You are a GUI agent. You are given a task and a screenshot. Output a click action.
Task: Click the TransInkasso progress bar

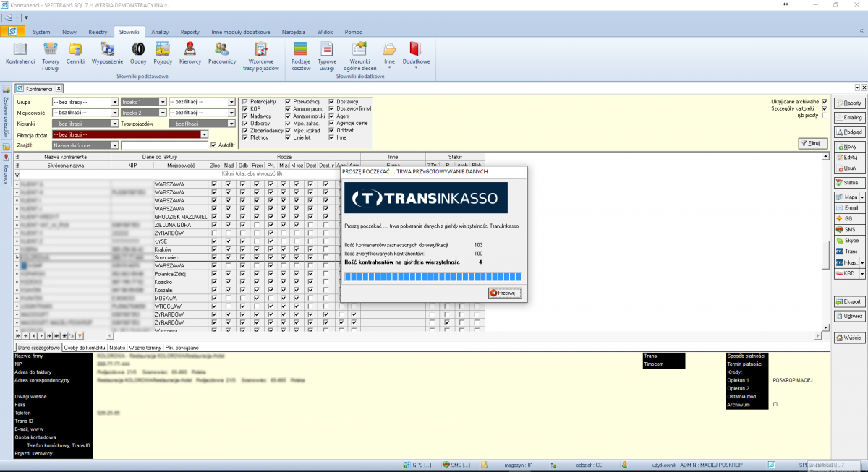433,277
